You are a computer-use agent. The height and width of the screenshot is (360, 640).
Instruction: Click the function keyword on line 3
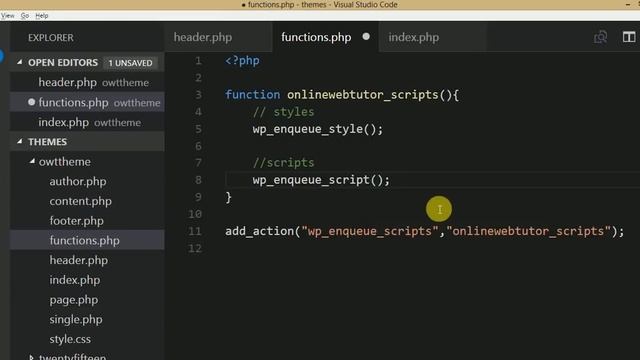click(x=252, y=95)
